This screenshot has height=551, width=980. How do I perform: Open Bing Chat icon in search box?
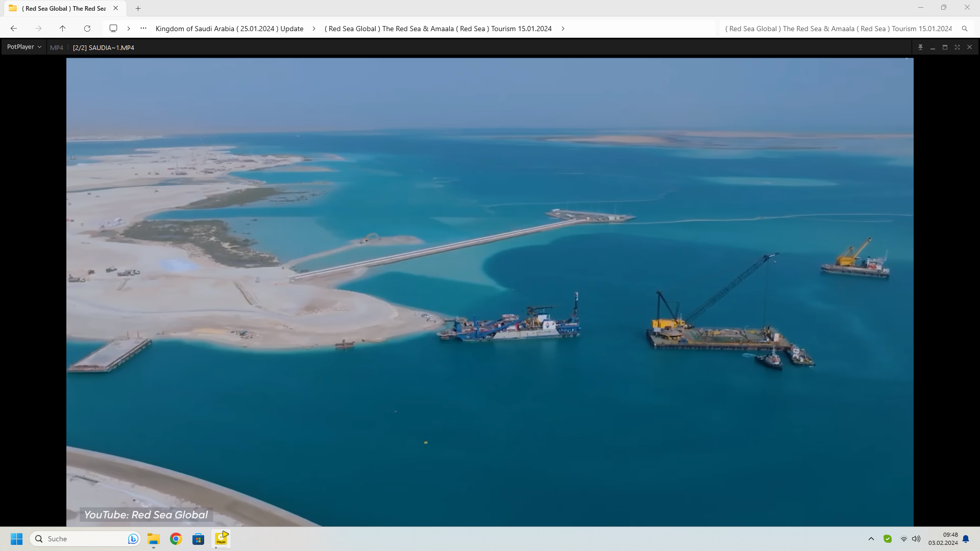click(133, 539)
